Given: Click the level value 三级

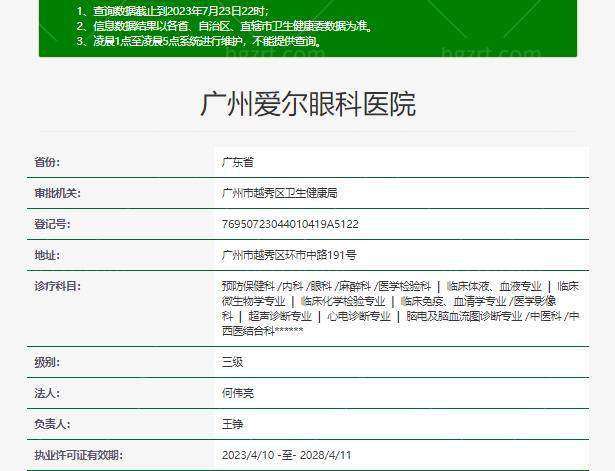Looking at the screenshot, I should [x=232, y=362].
